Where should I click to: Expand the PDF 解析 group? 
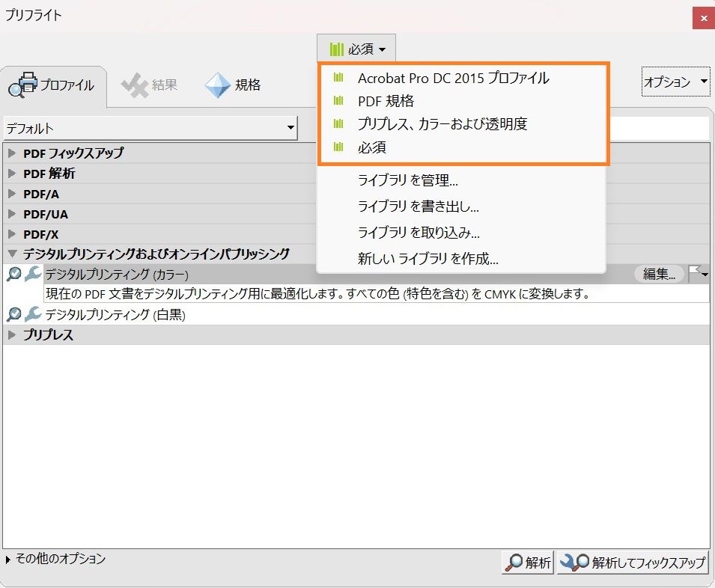(x=12, y=173)
